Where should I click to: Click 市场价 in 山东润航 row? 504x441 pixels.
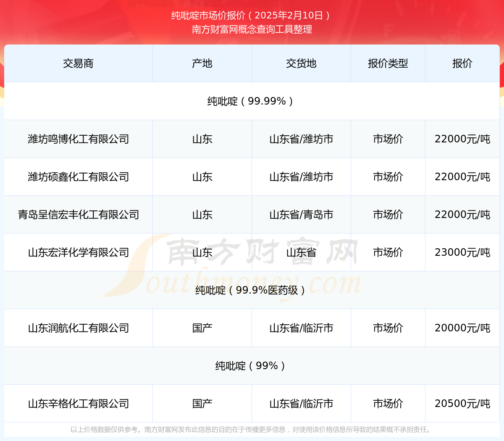[x=388, y=328]
